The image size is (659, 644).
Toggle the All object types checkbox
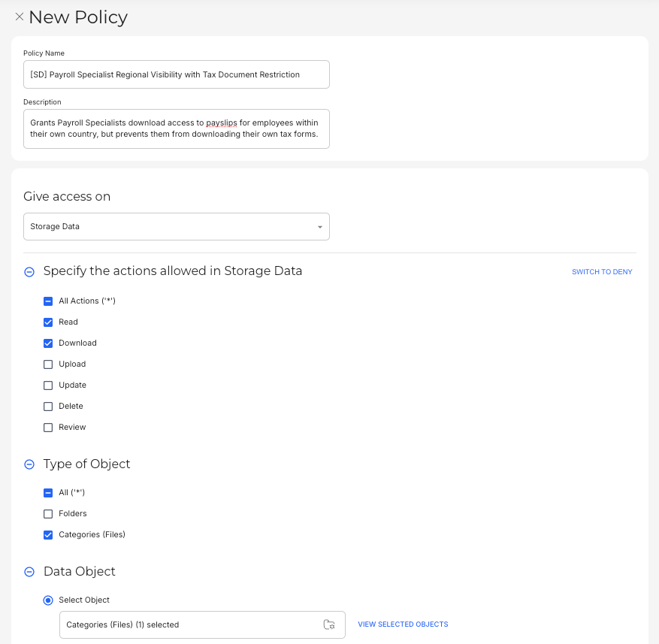(48, 492)
